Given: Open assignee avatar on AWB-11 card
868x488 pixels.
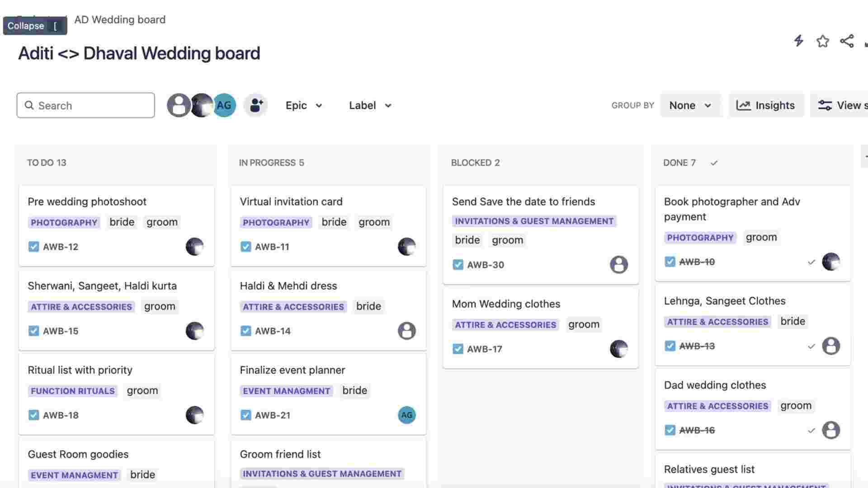Looking at the screenshot, I should (x=407, y=247).
